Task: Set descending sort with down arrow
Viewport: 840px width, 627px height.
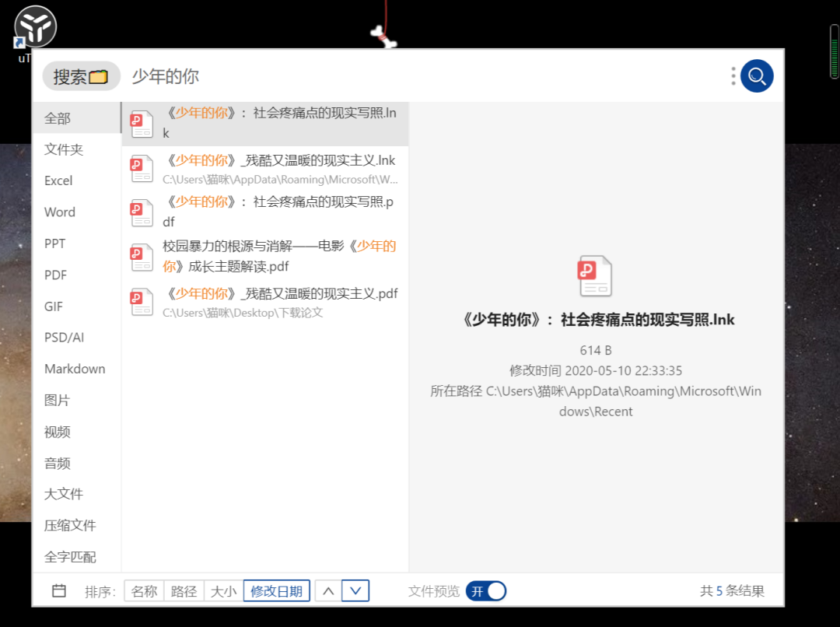Action: click(x=355, y=591)
